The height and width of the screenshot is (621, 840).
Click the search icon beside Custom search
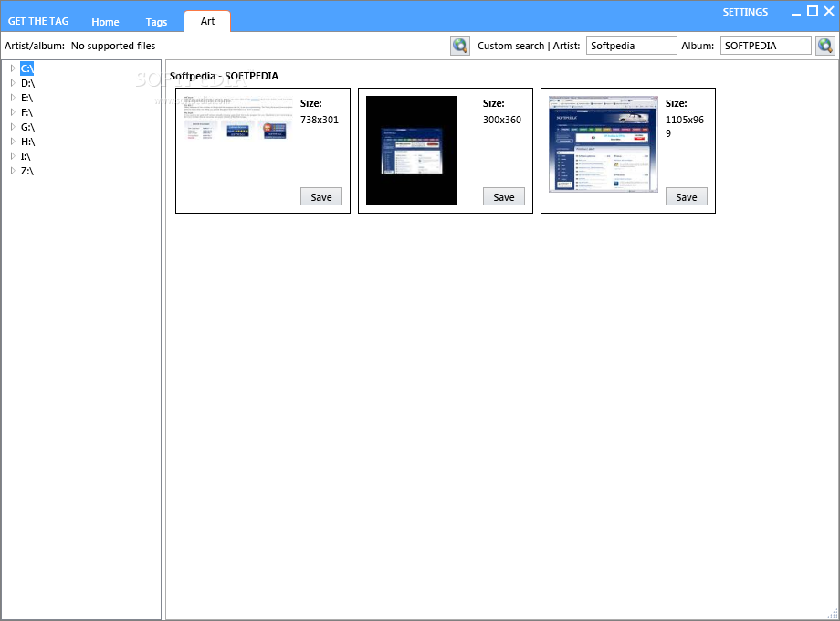[459, 46]
